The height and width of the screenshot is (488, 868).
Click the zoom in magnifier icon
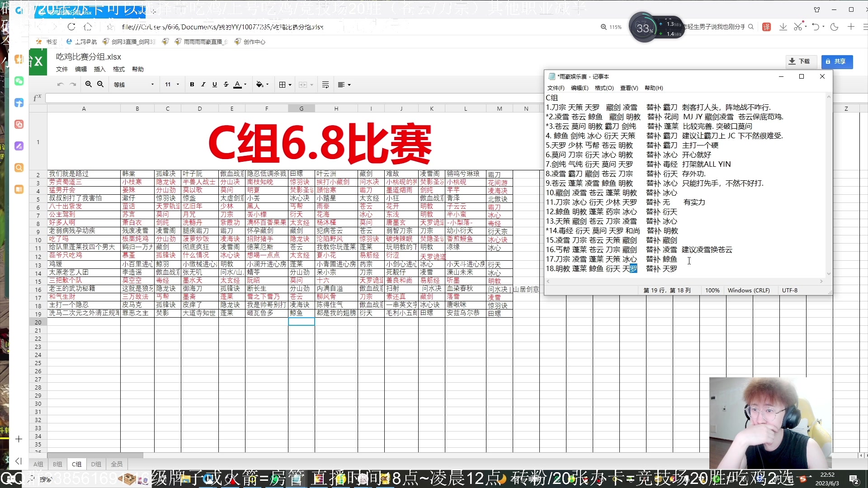pyautogui.click(x=89, y=84)
